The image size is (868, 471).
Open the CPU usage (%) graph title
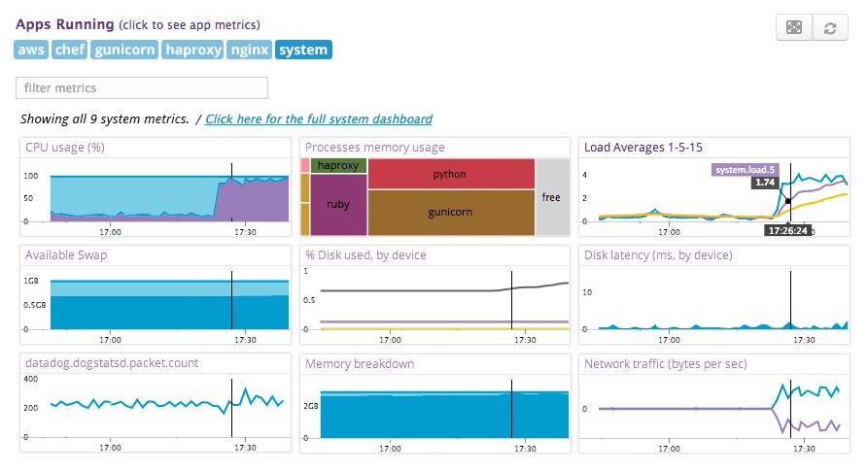click(x=65, y=148)
